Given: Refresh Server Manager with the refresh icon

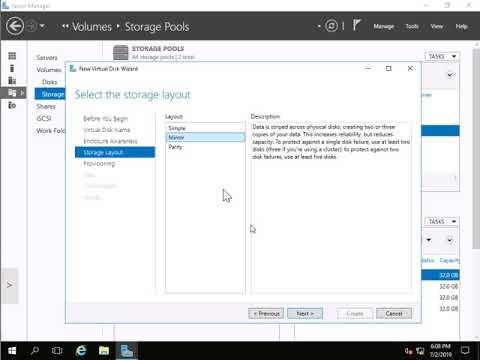Looking at the screenshot, I should [331, 26].
